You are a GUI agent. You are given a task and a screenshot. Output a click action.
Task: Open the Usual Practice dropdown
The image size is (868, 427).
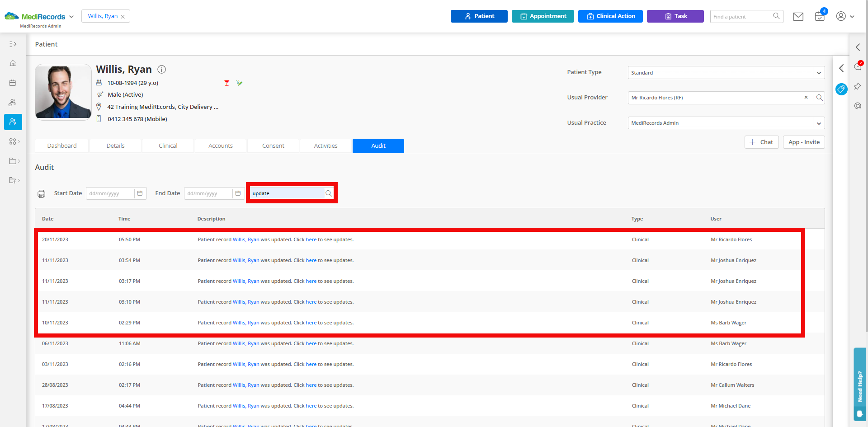pos(819,122)
